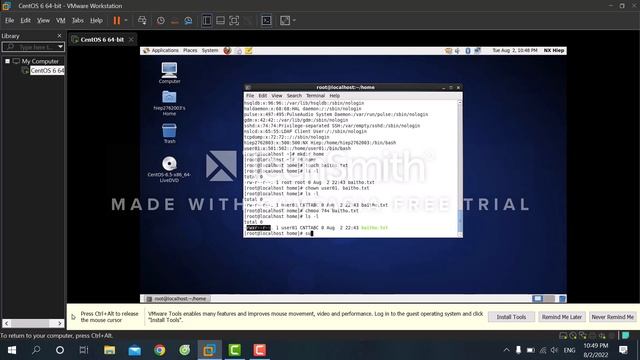The height and width of the screenshot is (360, 640).
Task: Click the root@localhost taskbar entry in GNOME panel
Action: point(177,299)
